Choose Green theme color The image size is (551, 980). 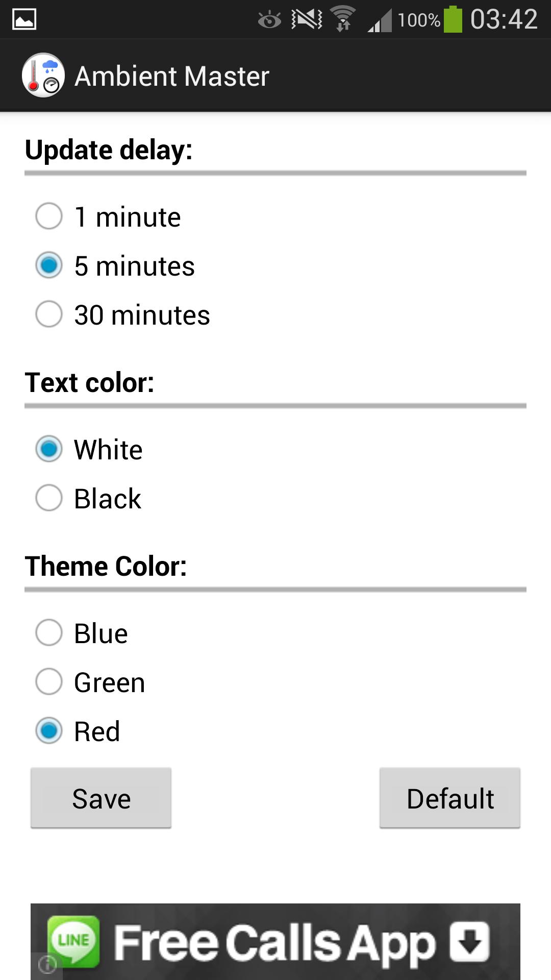49,682
